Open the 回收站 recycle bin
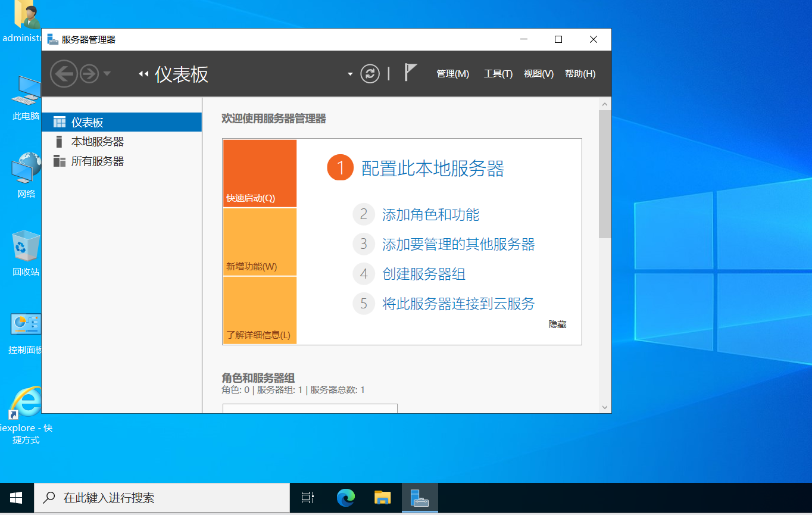812x515 pixels. pos(26,249)
